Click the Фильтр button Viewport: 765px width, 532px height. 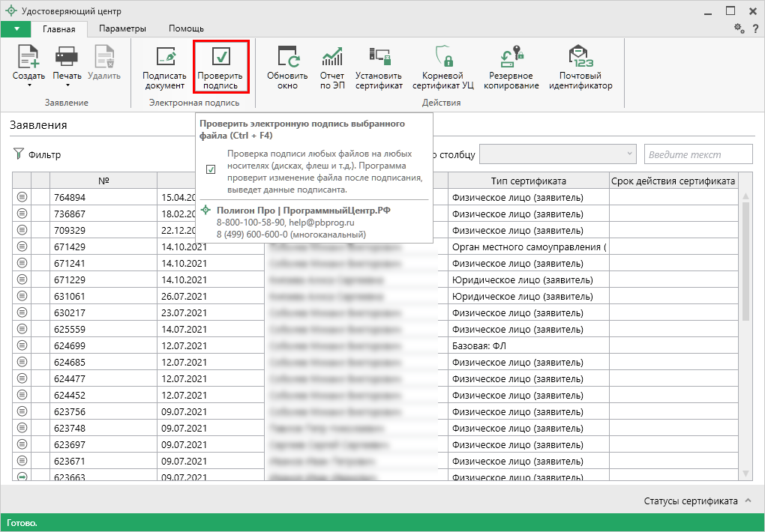37,155
